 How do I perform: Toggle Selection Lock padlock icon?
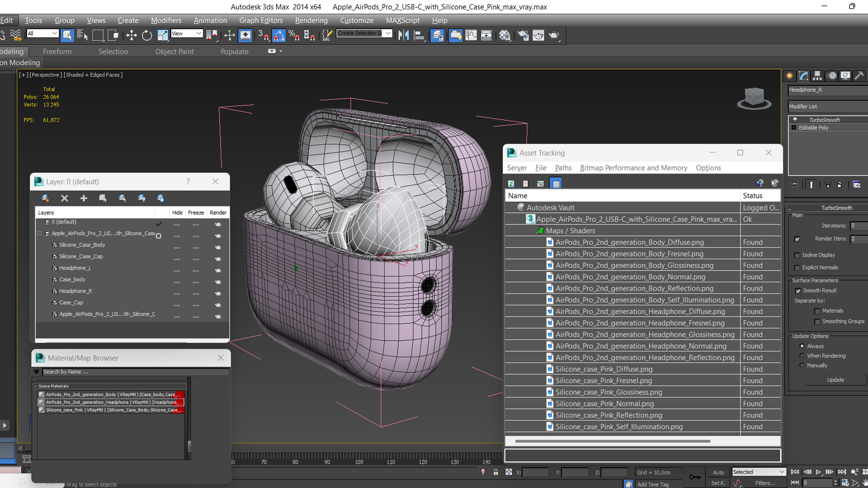pyautogui.click(x=496, y=472)
